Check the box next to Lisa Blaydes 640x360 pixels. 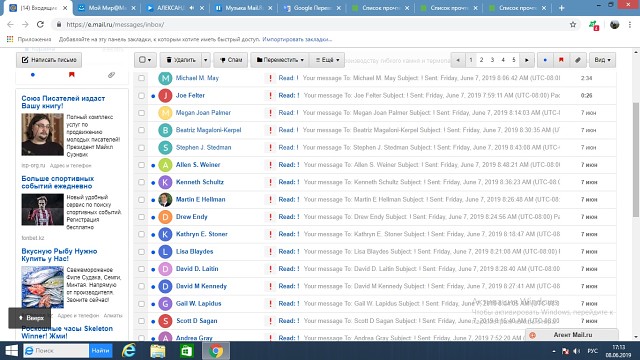141,251
